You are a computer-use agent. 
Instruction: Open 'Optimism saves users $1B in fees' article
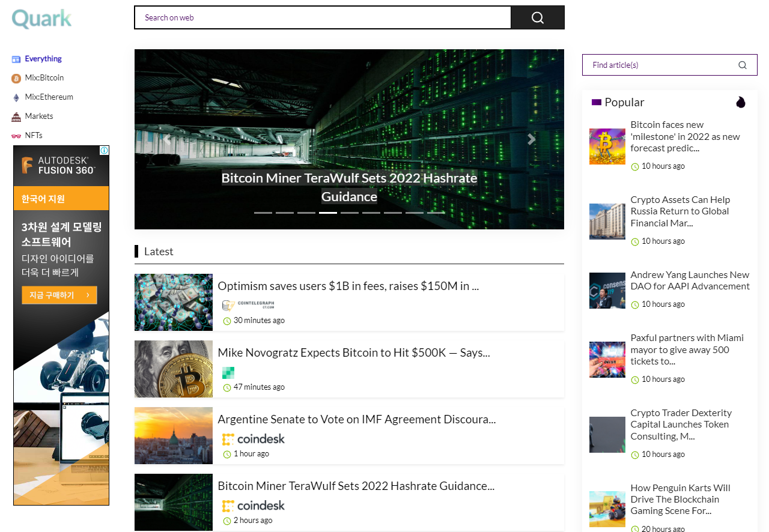pos(348,286)
